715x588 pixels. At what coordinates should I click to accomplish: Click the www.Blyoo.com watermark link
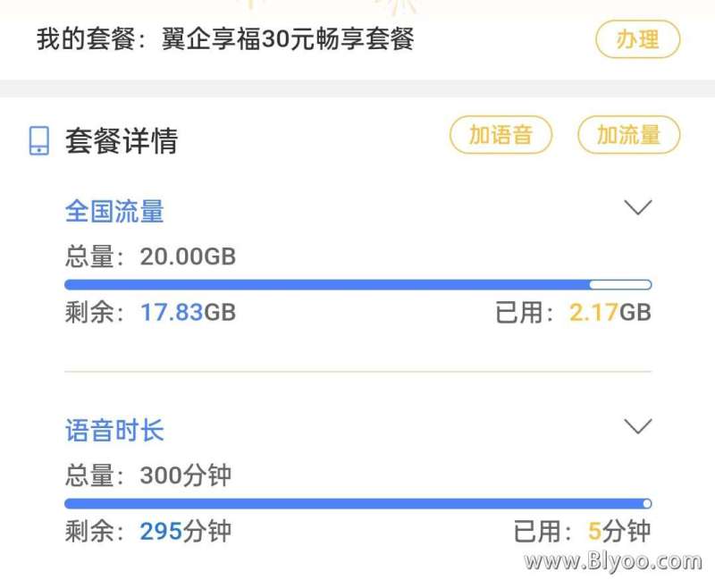613,561
